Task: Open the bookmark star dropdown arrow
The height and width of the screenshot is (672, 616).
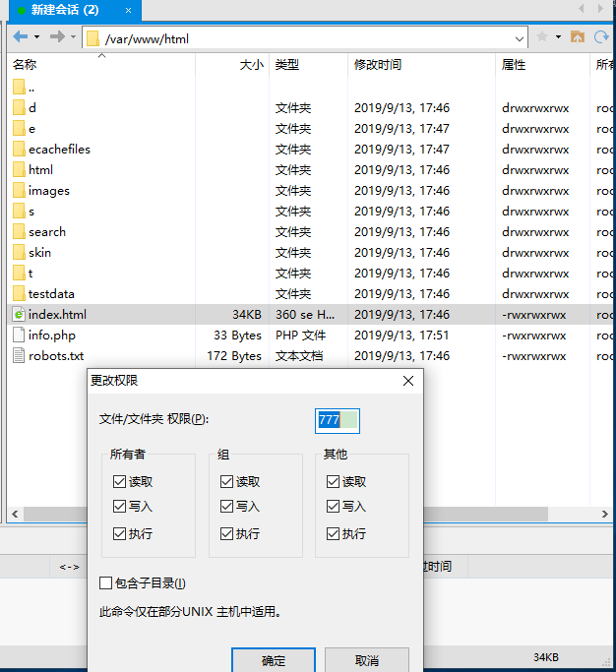Action: click(x=558, y=37)
